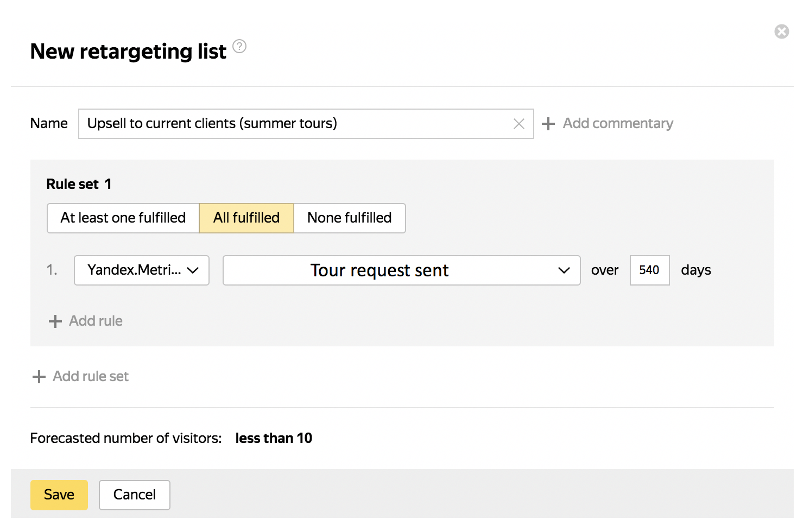Clear the Name field with the X icon

tap(518, 124)
